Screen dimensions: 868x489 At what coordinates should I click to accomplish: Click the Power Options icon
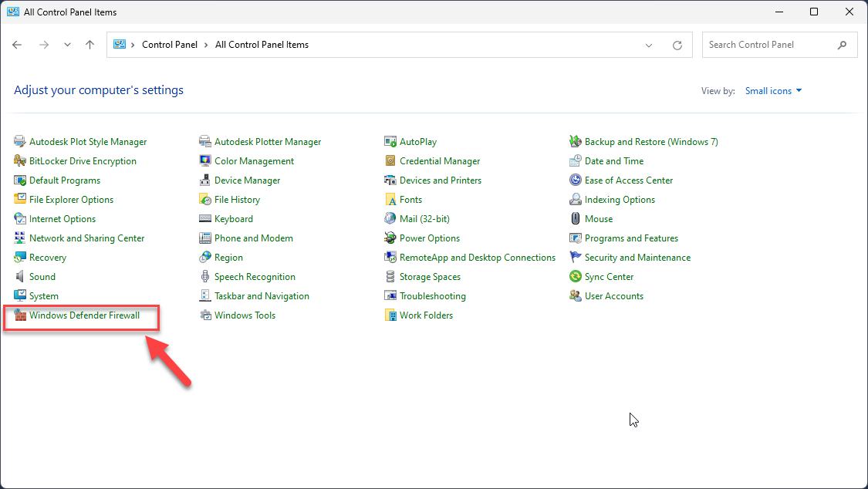point(390,238)
